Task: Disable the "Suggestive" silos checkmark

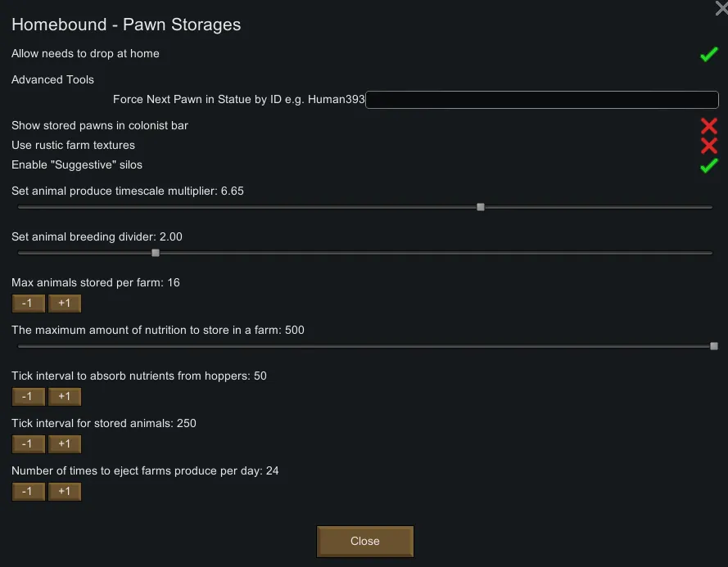Action: pos(708,165)
